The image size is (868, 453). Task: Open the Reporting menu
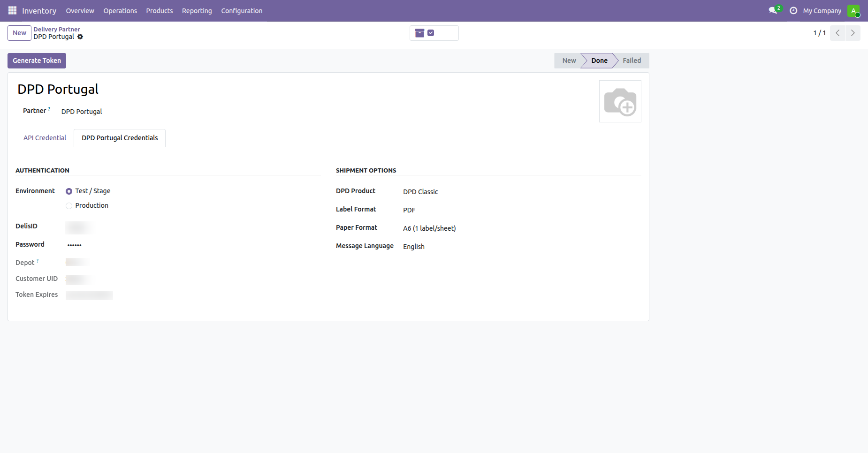[197, 10]
